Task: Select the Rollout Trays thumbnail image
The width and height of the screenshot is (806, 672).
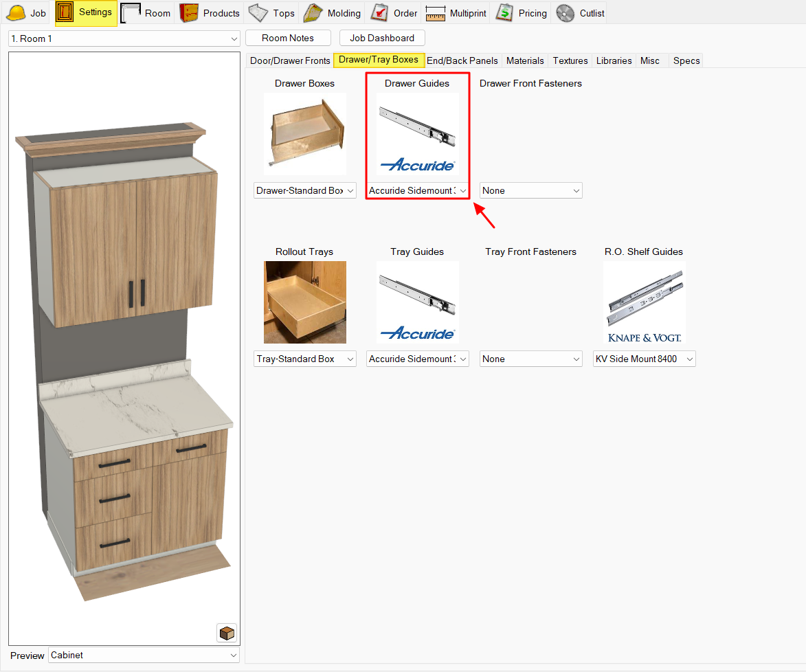Action: click(x=305, y=302)
